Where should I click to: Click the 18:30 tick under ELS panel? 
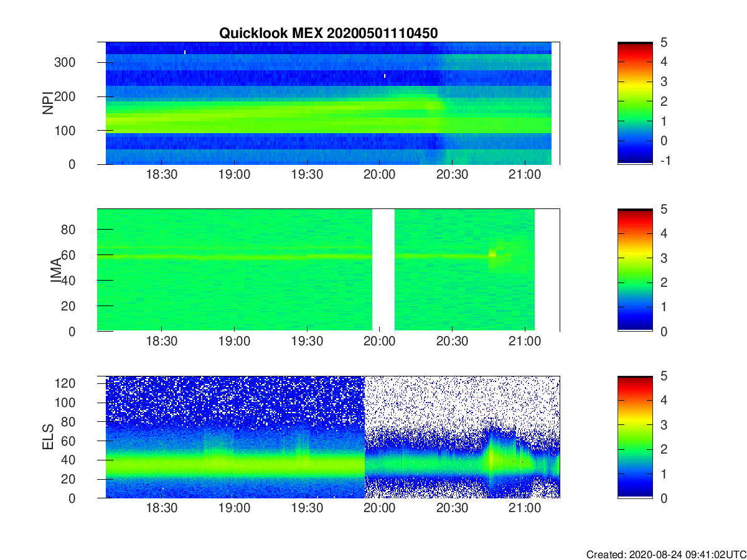click(162, 508)
